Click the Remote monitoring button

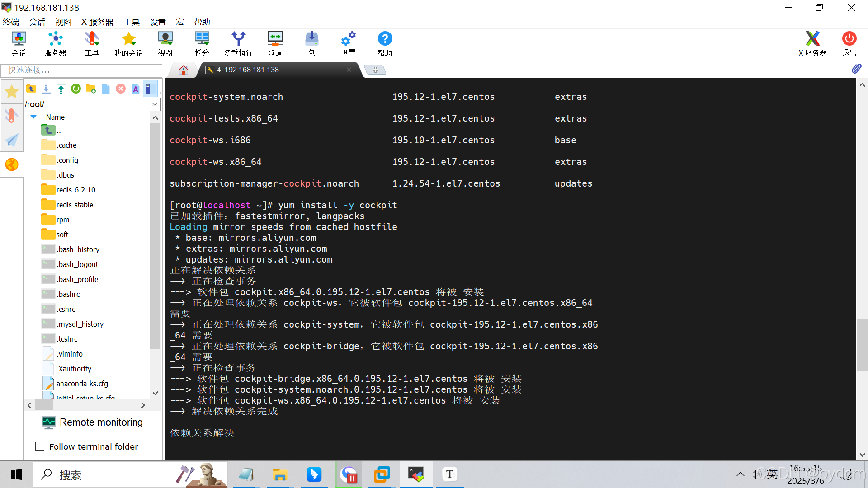pyautogui.click(x=92, y=422)
